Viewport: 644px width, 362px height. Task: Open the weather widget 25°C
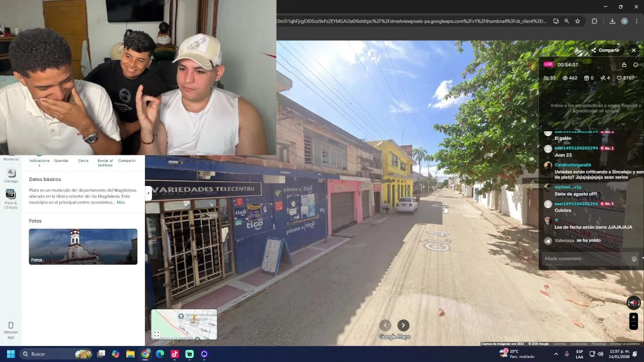(517, 354)
